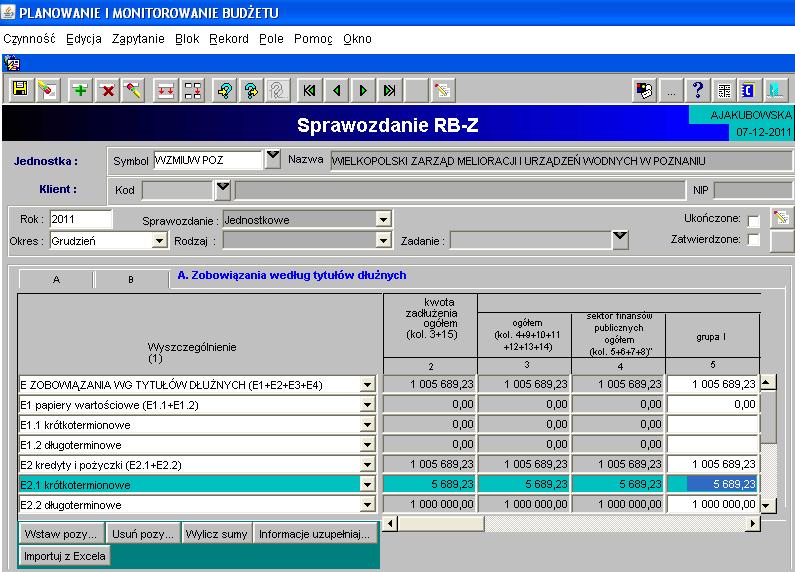Jump to the first record

tap(309, 90)
